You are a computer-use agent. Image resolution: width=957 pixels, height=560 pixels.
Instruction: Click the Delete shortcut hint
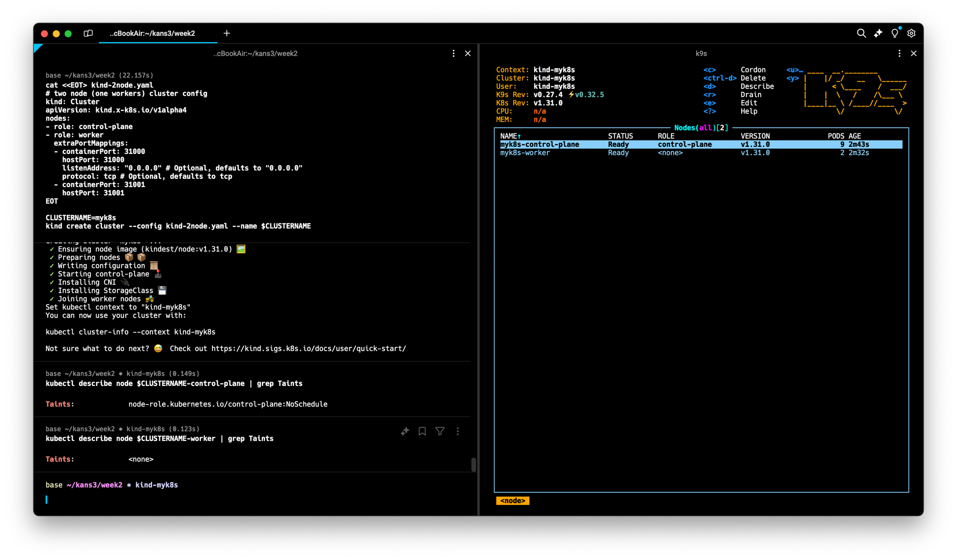point(753,78)
